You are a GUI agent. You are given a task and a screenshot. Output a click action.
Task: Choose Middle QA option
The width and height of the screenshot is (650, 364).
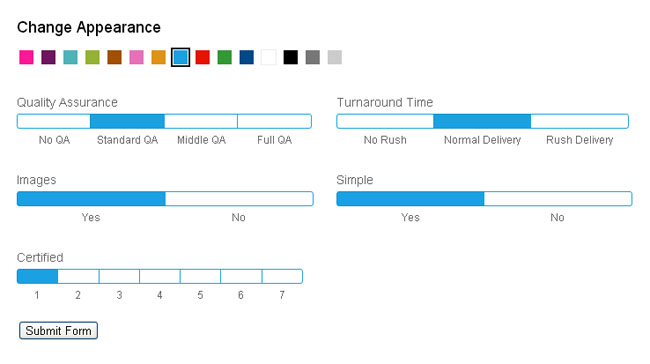[201, 121]
